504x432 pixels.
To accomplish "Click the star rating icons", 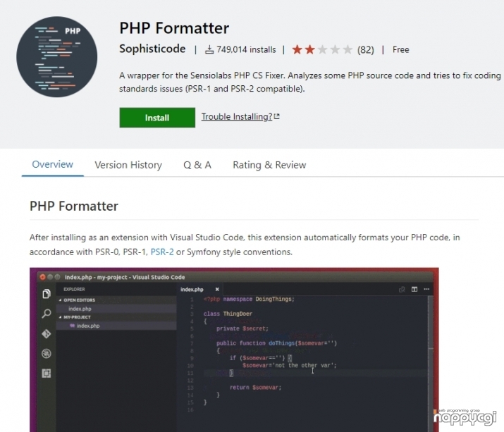I will (x=322, y=49).
